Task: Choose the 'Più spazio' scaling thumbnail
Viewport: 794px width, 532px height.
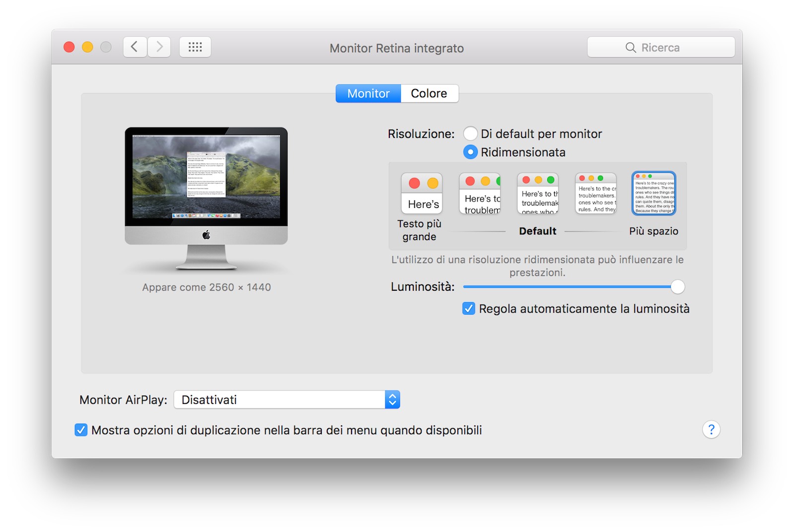Action: [653, 193]
